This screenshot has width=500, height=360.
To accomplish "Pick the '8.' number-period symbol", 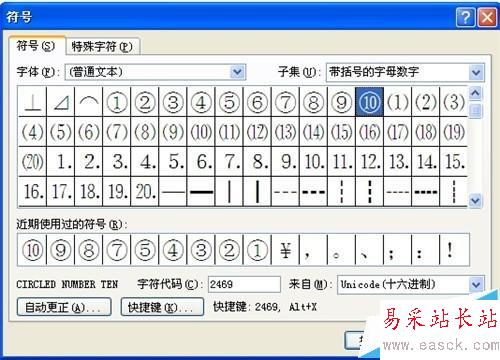I will [257, 162].
